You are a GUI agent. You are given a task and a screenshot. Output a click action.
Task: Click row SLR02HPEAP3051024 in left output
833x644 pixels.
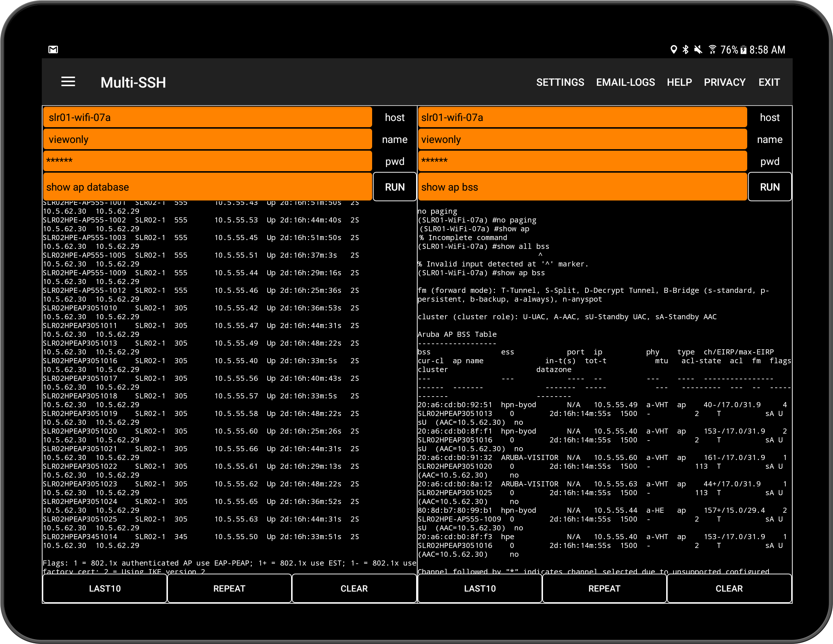click(x=201, y=501)
